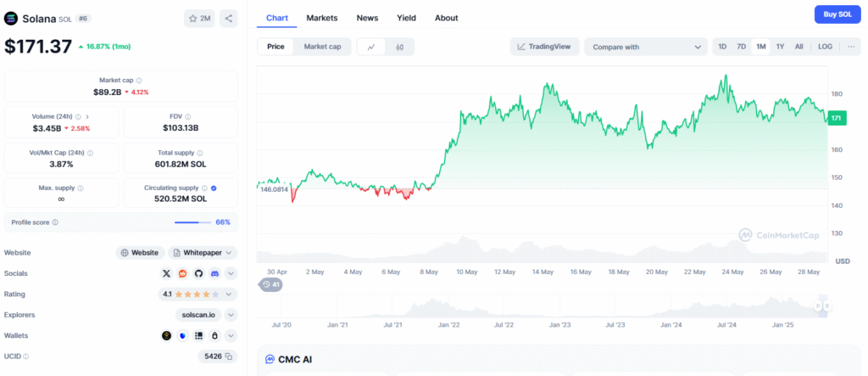Set chart range to All

798,47
